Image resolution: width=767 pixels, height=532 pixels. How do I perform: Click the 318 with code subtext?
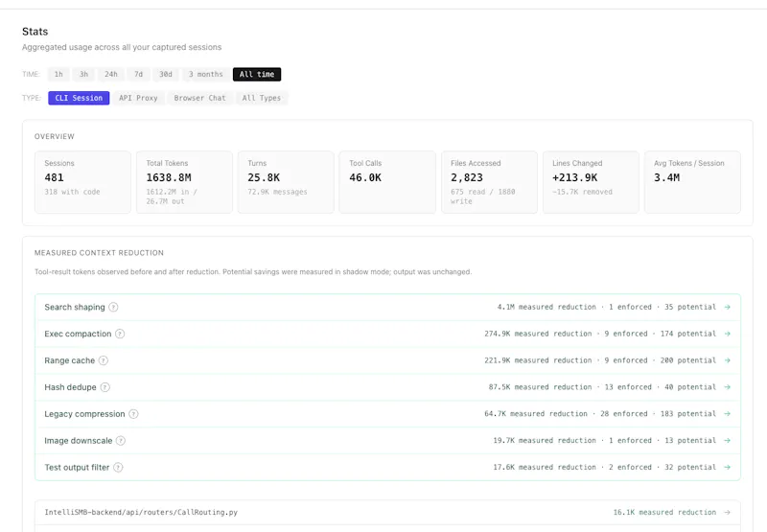click(x=73, y=192)
